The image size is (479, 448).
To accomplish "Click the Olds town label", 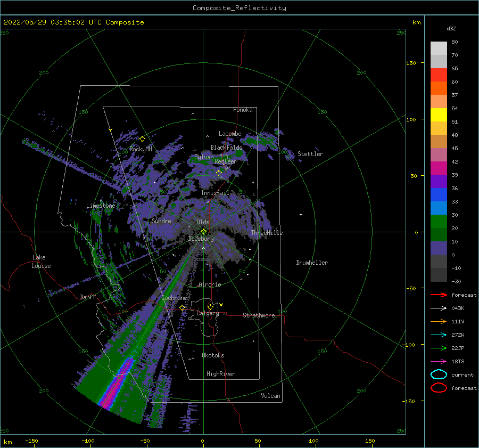I will 203,222.
